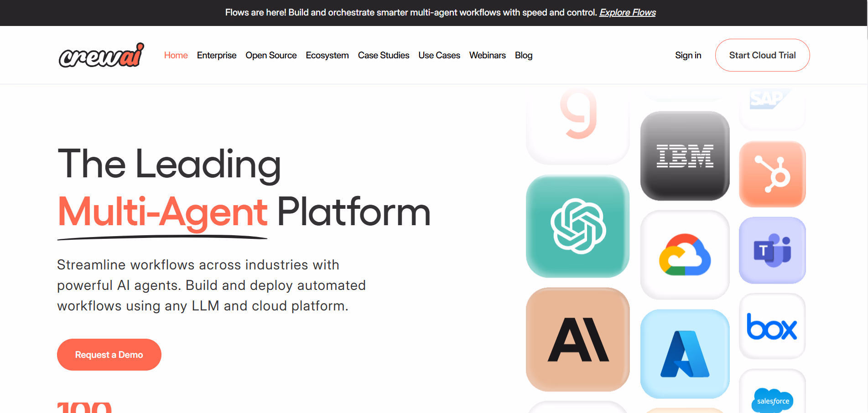Screen dimensions: 868x413
Task: Open the Google Cloud logo tile
Action: coord(685,255)
